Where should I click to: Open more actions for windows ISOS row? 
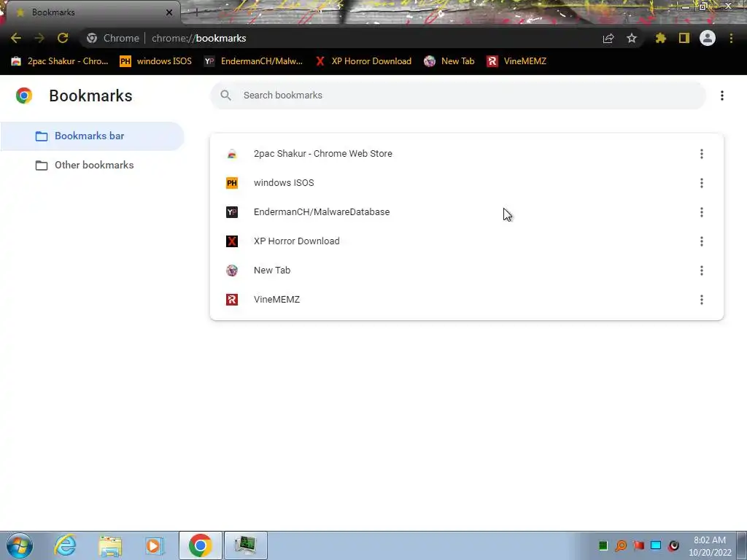click(701, 183)
